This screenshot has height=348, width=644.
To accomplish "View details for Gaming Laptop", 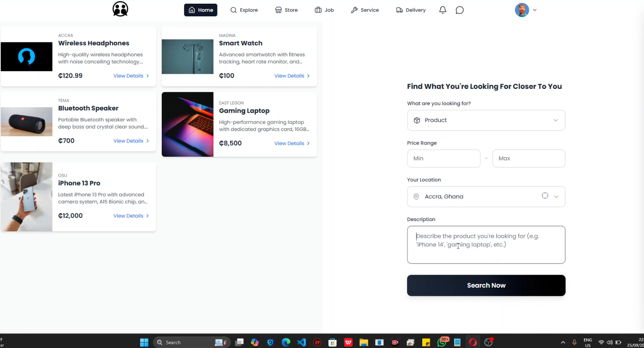I will [x=292, y=143].
